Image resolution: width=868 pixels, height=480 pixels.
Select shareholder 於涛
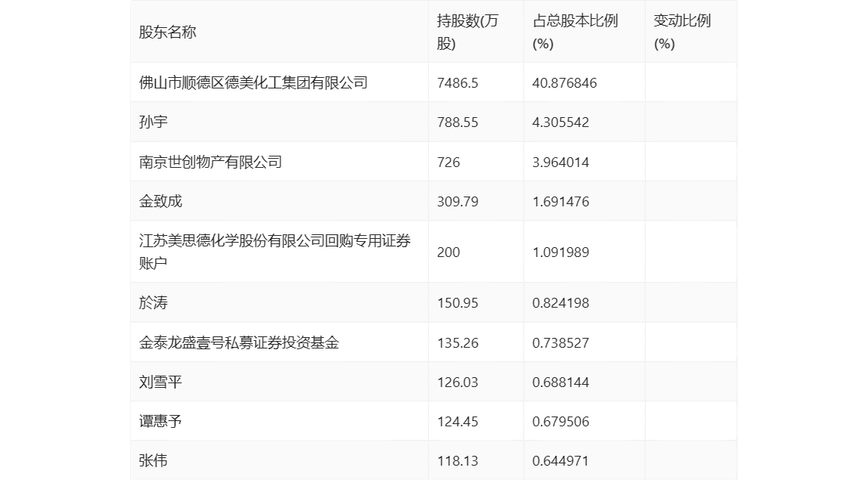pos(153,302)
